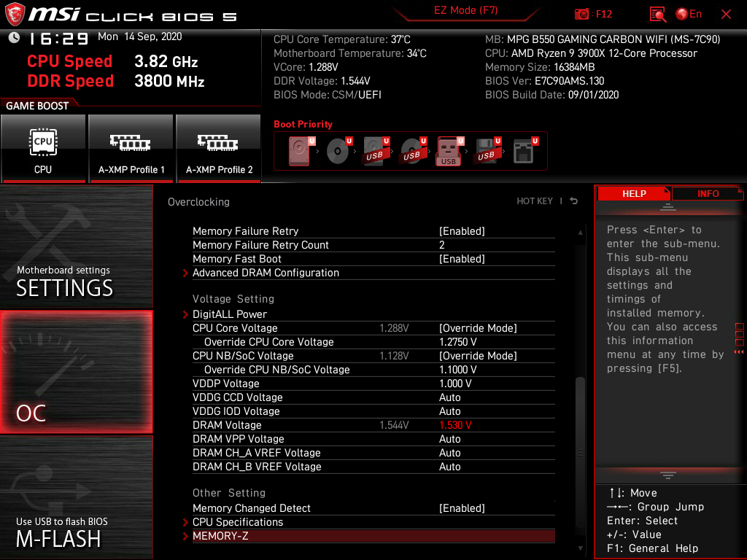Click the Boot Priority heading
Screen dimensions: 747x560
(x=303, y=124)
